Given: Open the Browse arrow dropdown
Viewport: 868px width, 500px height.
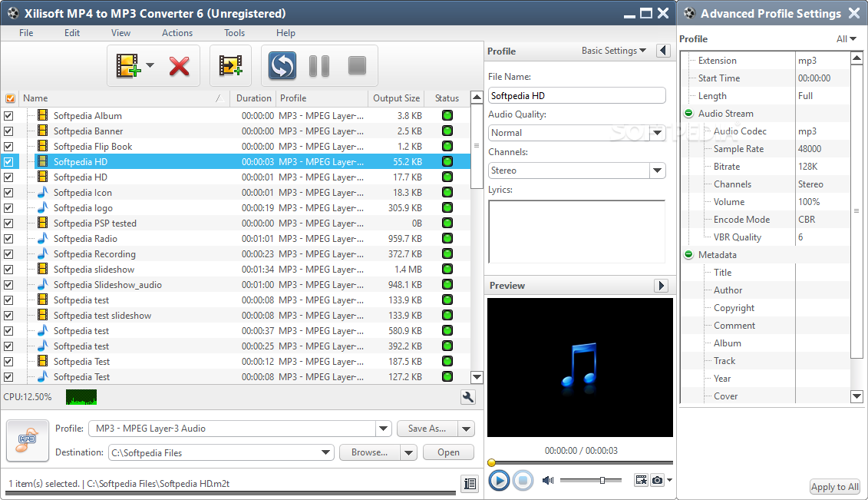Looking at the screenshot, I should 408,452.
